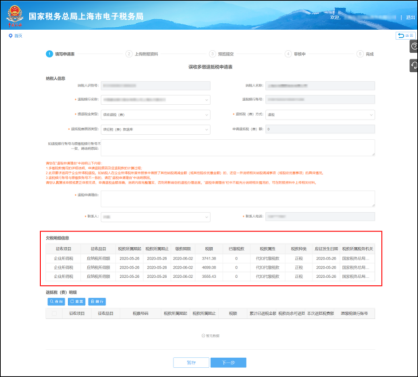Viewport: 418px width, 377px height.
Task: Select step 1 填写申请表 circle
Action: point(49,54)
